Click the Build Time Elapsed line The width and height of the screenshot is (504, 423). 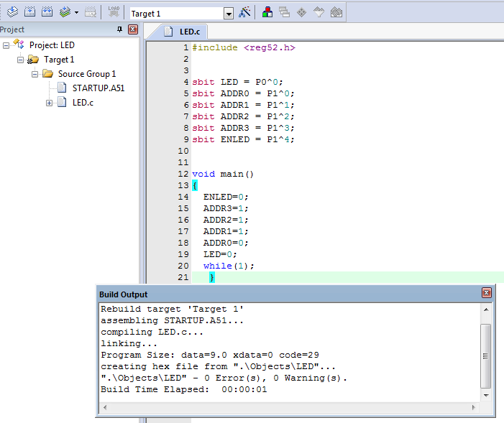184,389
